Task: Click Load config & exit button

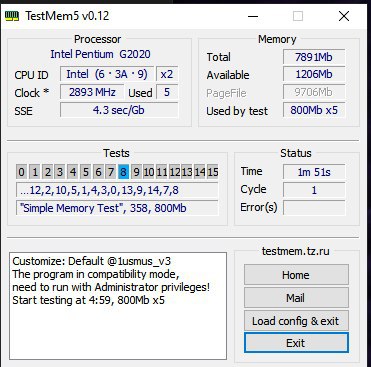Action: [296, 321]
